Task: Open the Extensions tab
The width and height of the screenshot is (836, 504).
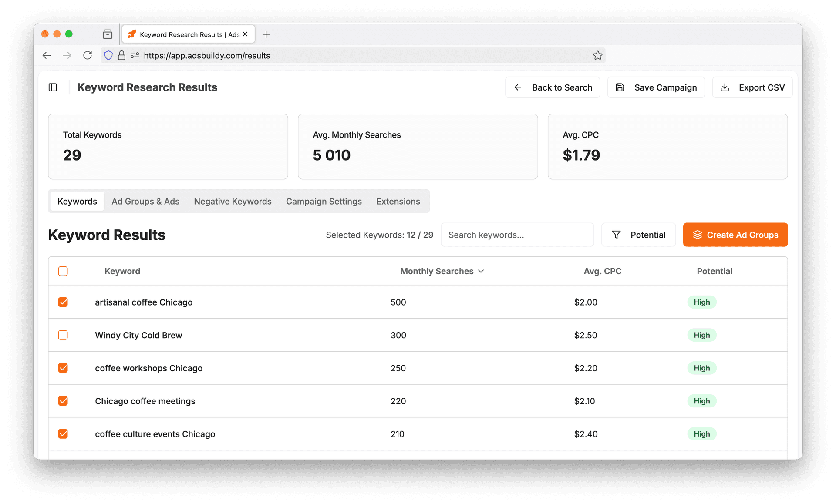Action: pyautogui.click(x=398, y=201)
